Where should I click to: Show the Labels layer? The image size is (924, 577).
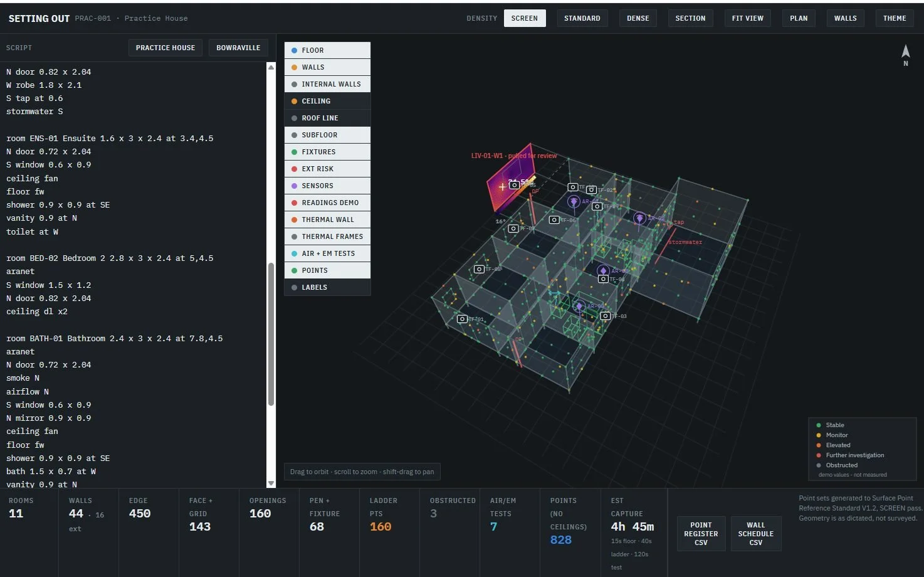tap(327, 287)
